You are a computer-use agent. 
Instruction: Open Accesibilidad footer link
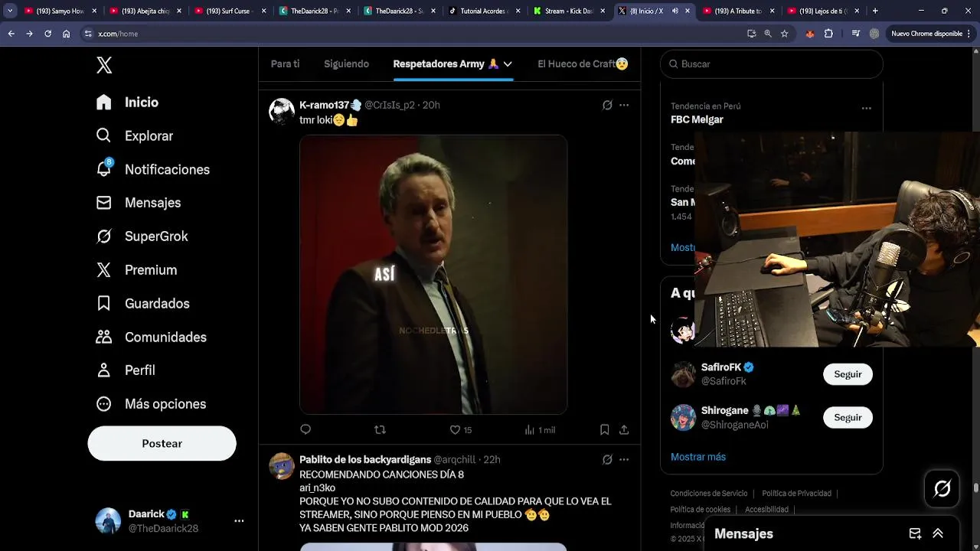(766, 510)
